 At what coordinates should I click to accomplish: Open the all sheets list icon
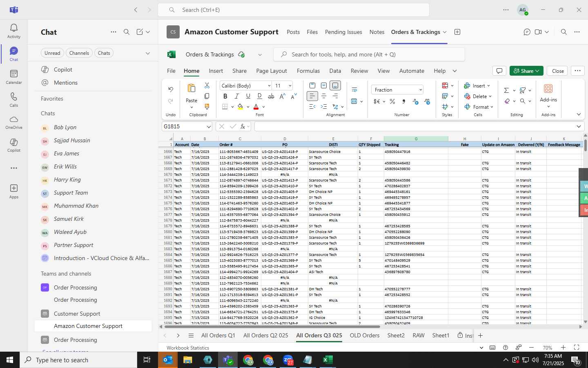coord(191,335)
